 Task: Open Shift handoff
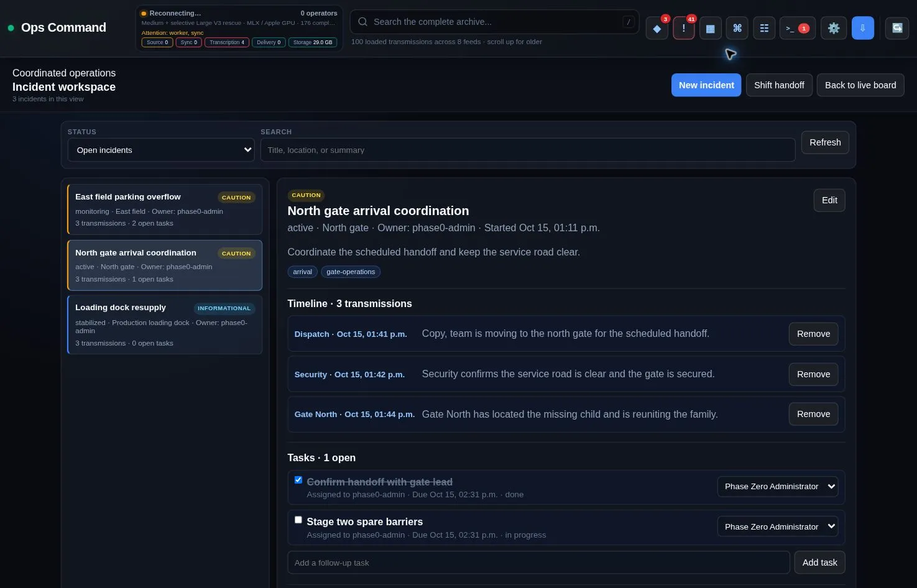[779, 85]
